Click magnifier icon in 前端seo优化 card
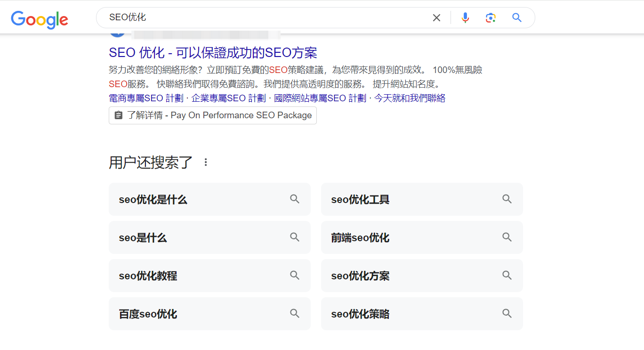 tap(507, 237)
